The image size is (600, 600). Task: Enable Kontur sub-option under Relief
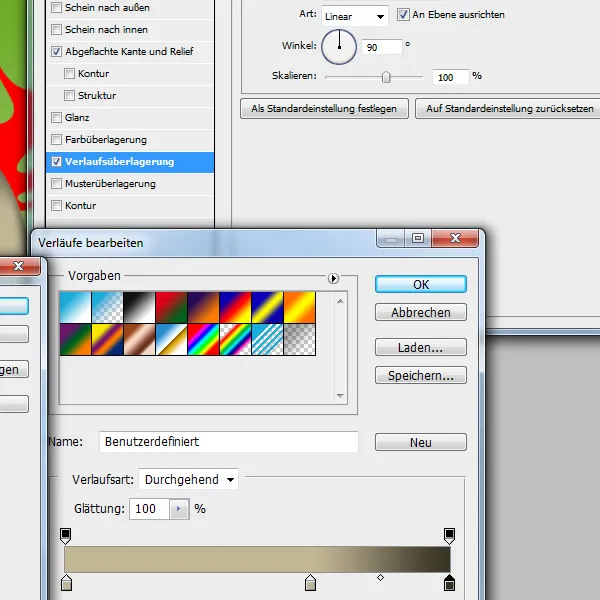69,73
